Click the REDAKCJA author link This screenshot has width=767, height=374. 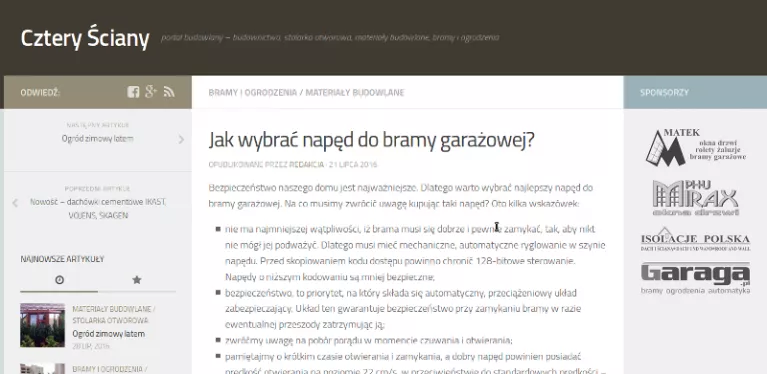pos(306,164)
